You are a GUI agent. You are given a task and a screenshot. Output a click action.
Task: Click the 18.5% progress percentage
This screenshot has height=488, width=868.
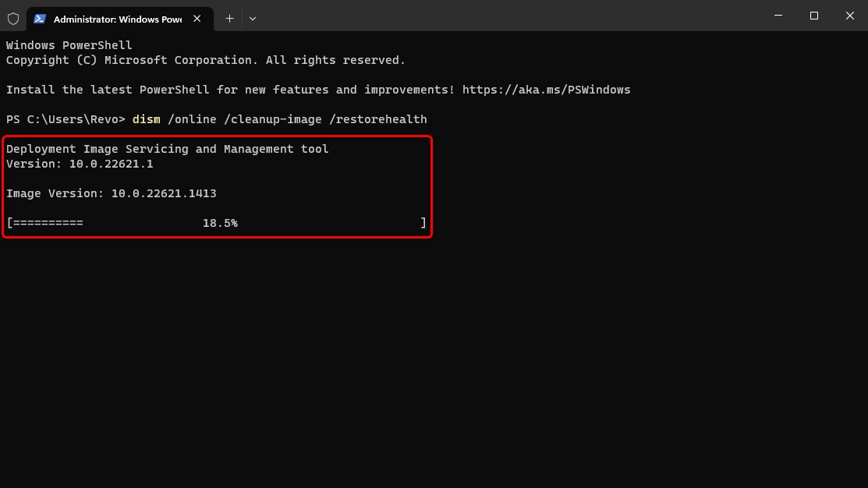point(220,223)
